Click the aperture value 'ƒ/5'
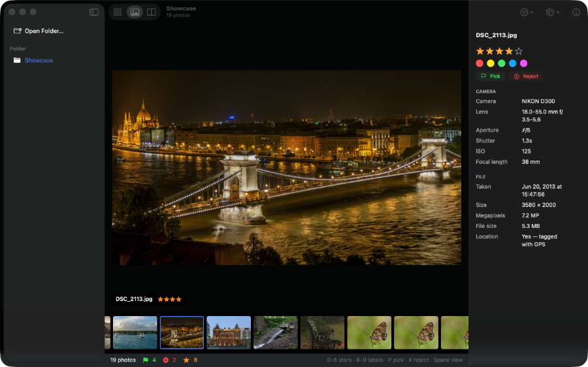Viewport: 588px width, 367px height. pyautogui.click(x=526, y=130)
